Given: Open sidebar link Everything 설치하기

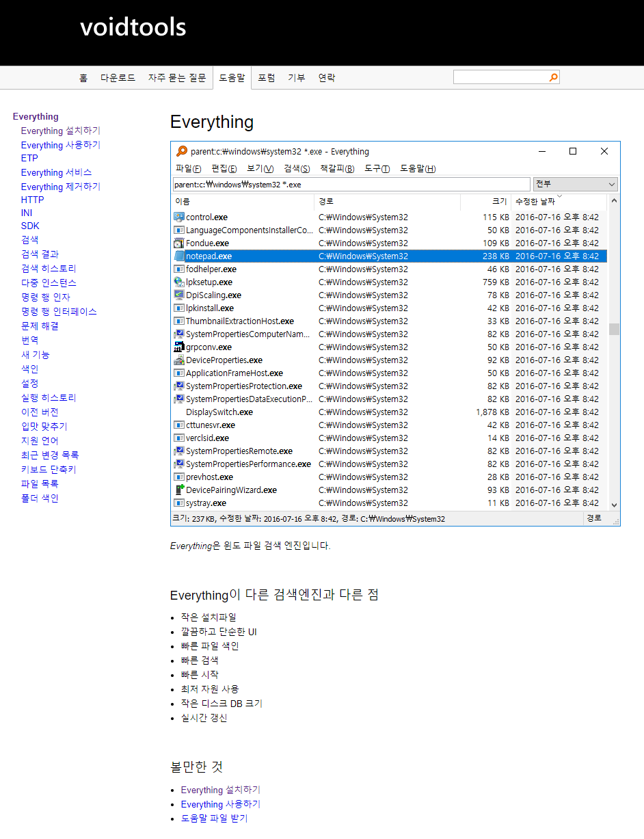Looking at the screenshot, I should point(60,131).
